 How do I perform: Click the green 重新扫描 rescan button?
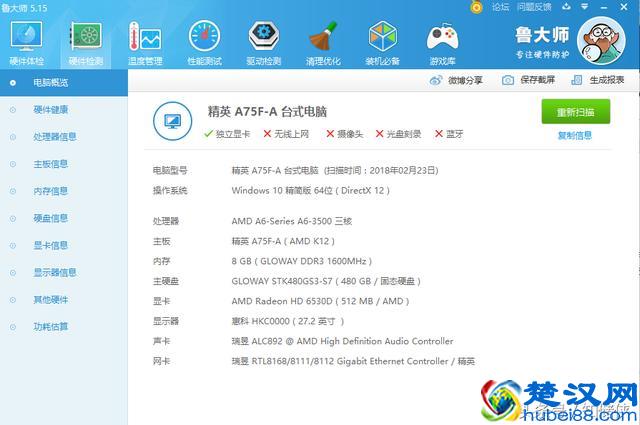[576, 111]
